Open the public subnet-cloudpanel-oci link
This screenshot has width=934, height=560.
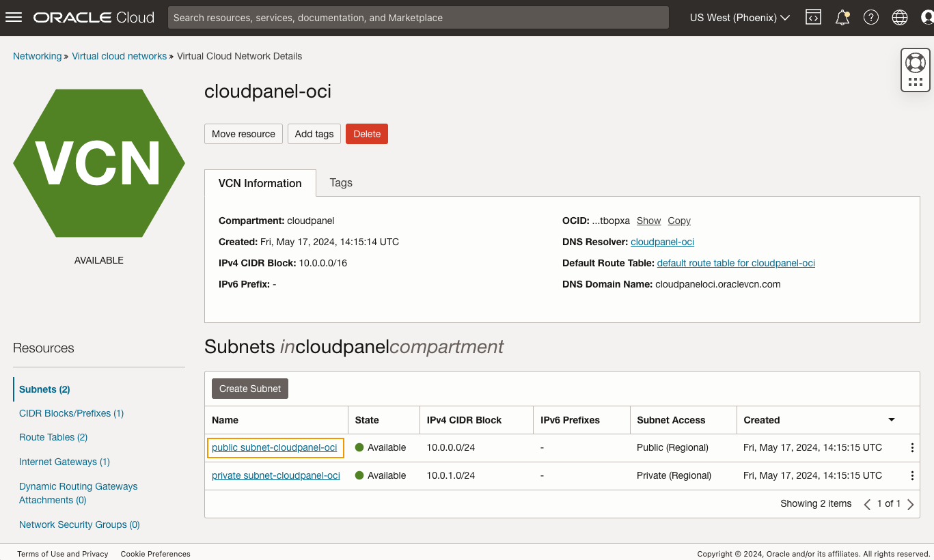point(274,448)
